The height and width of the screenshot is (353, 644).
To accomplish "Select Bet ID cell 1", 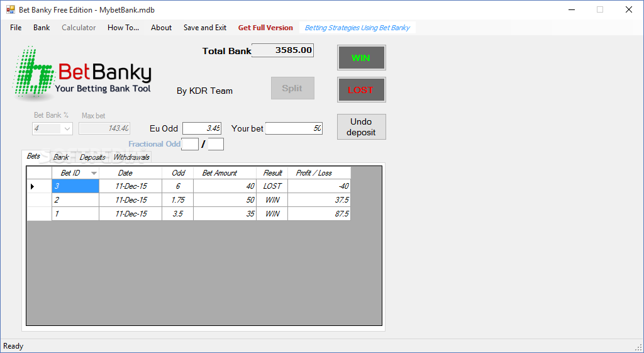I will (x=75, y=214).
